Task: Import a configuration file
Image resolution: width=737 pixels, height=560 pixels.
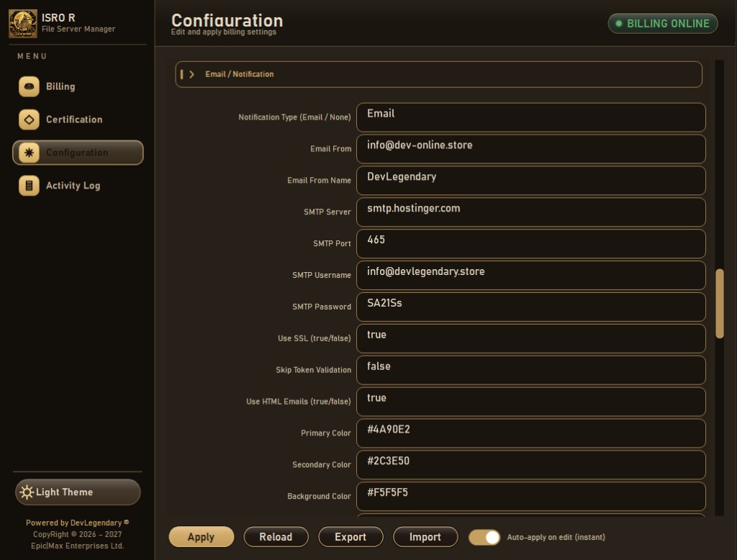Action: point(425,537)
